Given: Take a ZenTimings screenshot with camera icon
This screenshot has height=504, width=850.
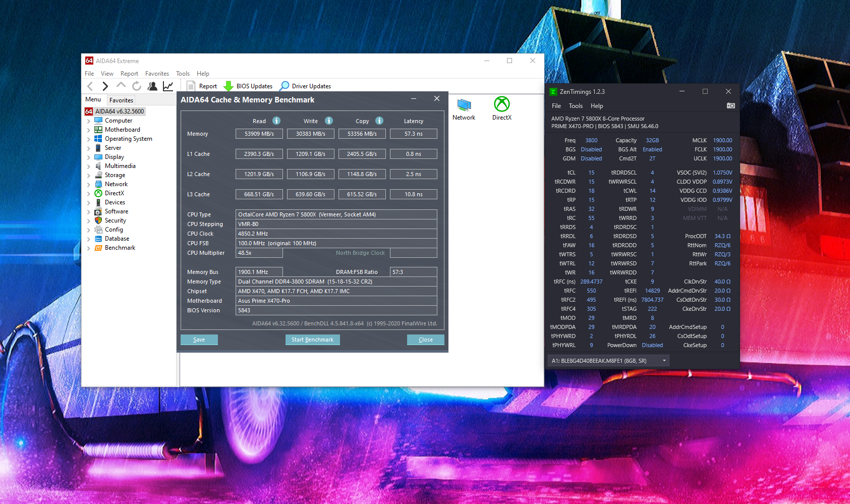Looking at the screenshot, I should (730, 105).
